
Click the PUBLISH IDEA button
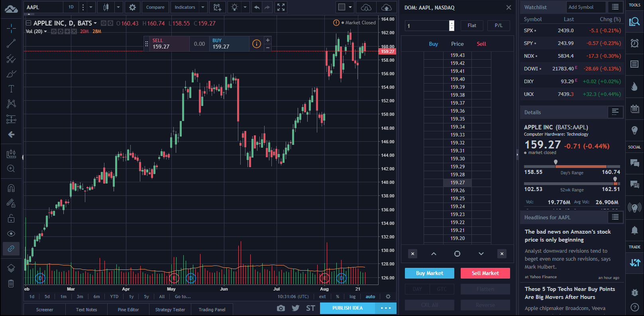click(348, 308)
